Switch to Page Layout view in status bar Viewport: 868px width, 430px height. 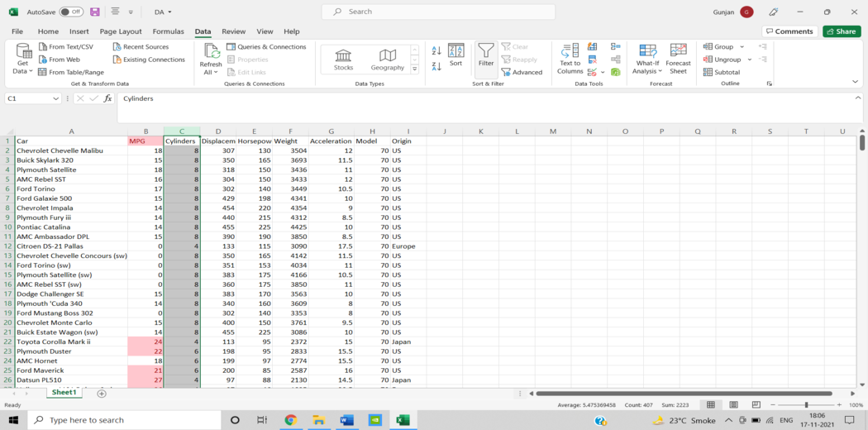click(733, 405)
